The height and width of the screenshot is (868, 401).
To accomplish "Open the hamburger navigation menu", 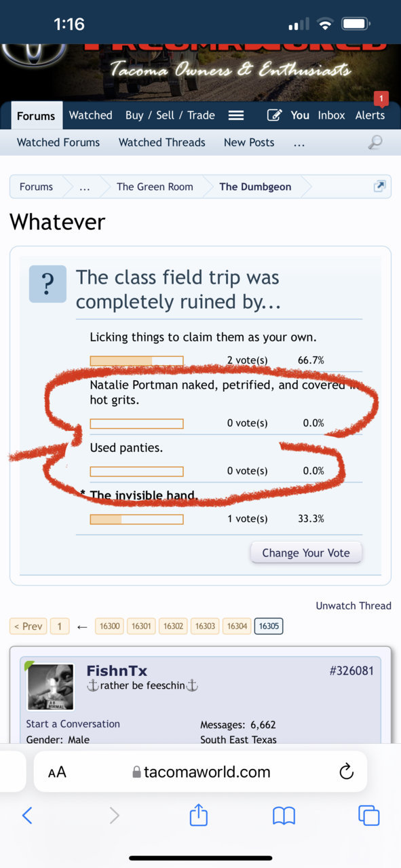I will point(236,115).
